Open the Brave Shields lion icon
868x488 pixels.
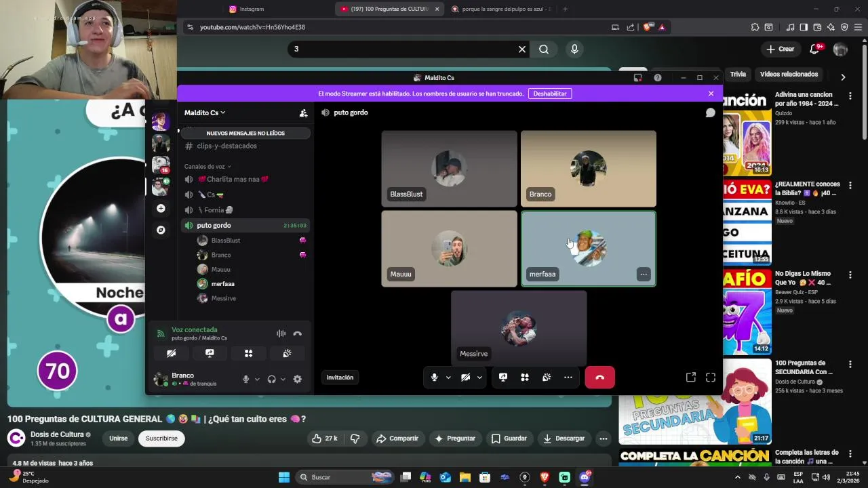point(648,27)
